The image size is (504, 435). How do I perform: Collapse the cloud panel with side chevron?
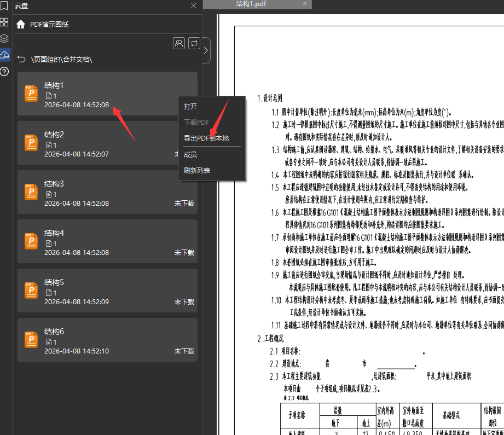[206, 51]
